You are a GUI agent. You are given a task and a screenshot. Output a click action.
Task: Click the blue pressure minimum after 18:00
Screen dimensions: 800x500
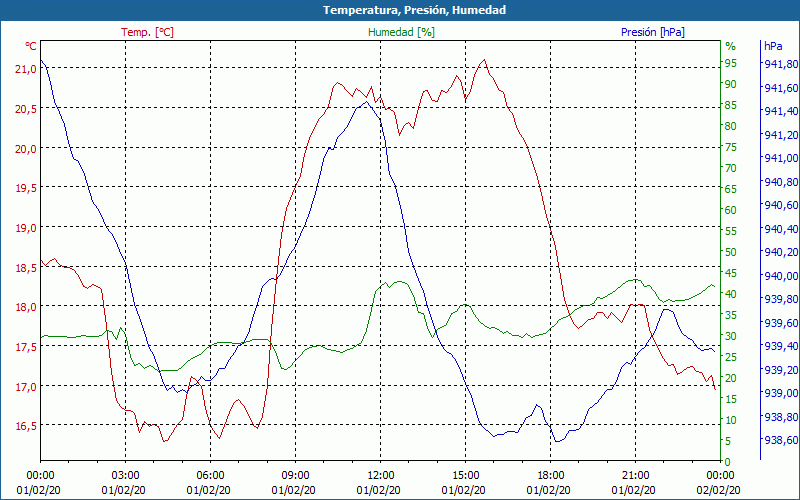[557, 441]
